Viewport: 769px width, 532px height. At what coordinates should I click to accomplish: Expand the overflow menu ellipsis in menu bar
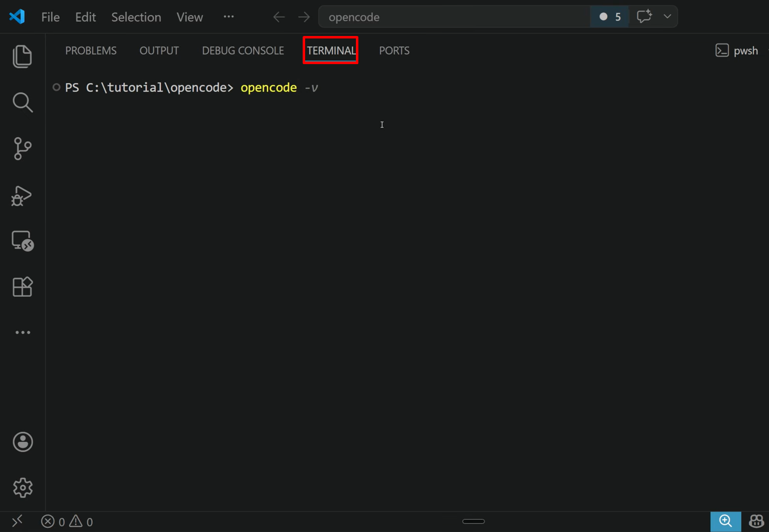pos(229,17)
